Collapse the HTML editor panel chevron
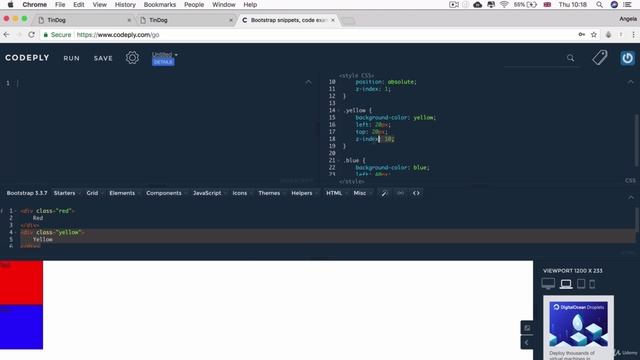 point(631,198)
